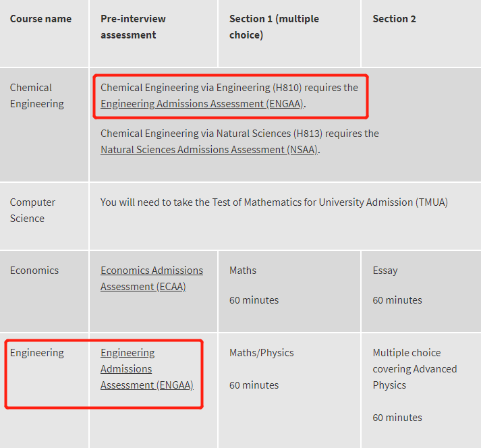Select the Engineering course name cell
The height and width of the screenshot is (448, 481).
pyautogui.click(x=37, y=353)
